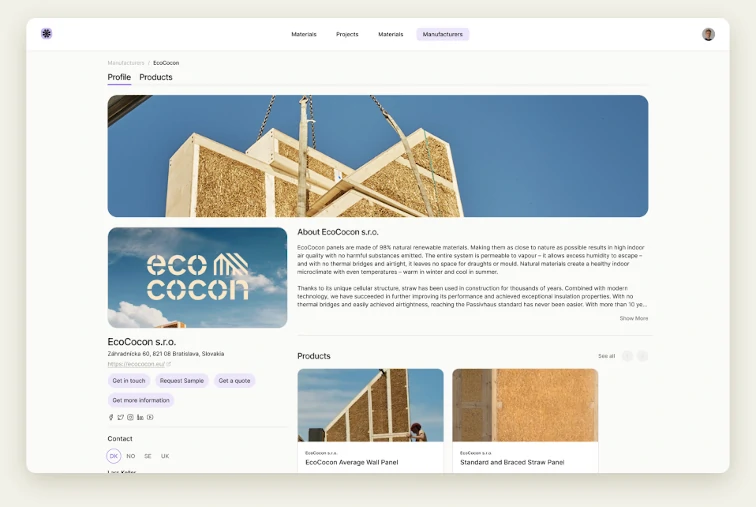Show next products with right carousel arrow
756x507 pixels.
[x=642, y=356]
